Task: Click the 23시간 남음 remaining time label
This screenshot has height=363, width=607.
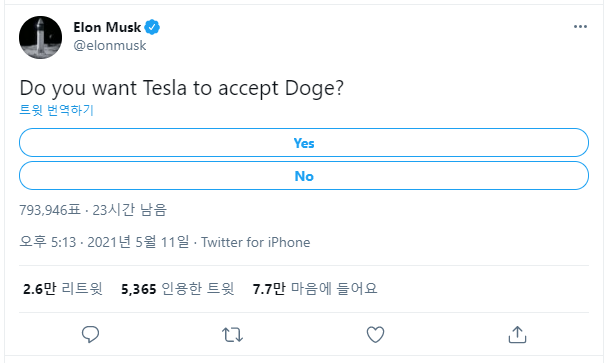Action: [129, 210]
